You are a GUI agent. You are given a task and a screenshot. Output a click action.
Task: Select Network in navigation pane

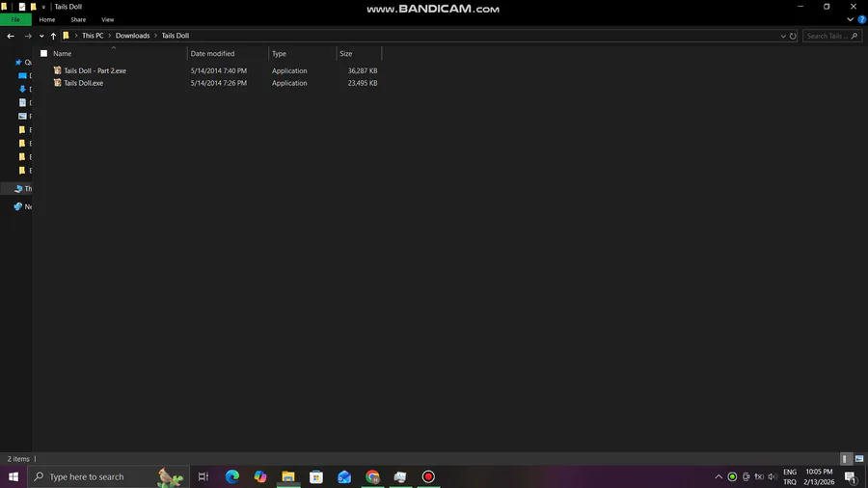tap(23, 206)
